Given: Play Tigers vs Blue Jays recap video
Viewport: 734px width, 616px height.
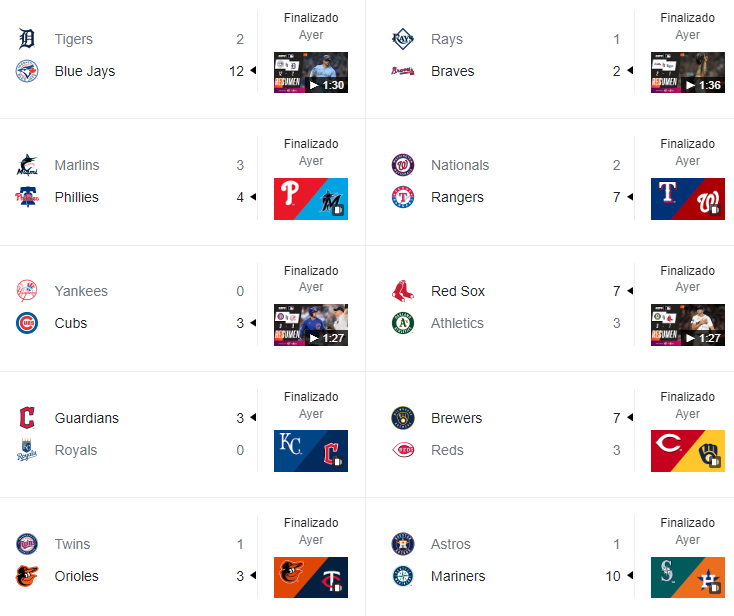Looking at the screenshot, I should (x=311, y=72).
